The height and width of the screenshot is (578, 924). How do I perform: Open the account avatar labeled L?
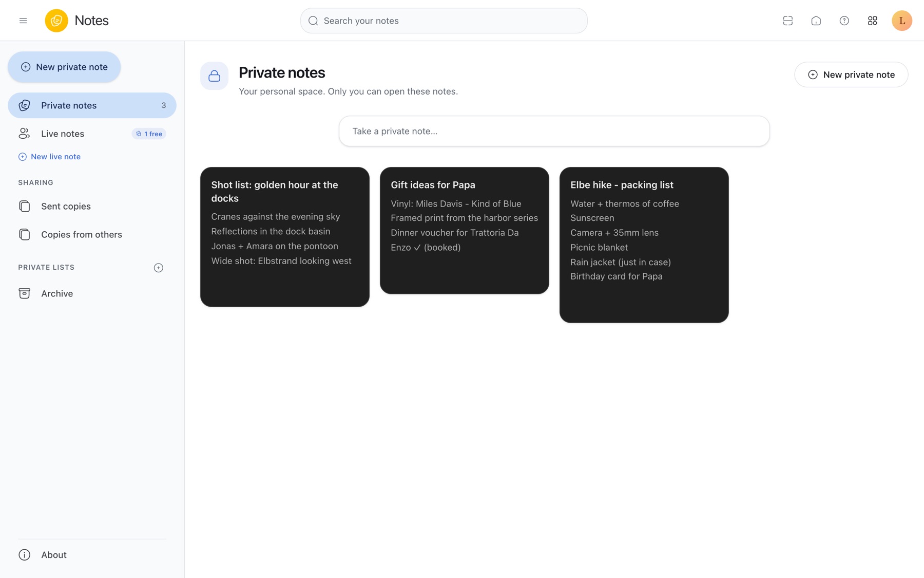[x=901, y=21]
